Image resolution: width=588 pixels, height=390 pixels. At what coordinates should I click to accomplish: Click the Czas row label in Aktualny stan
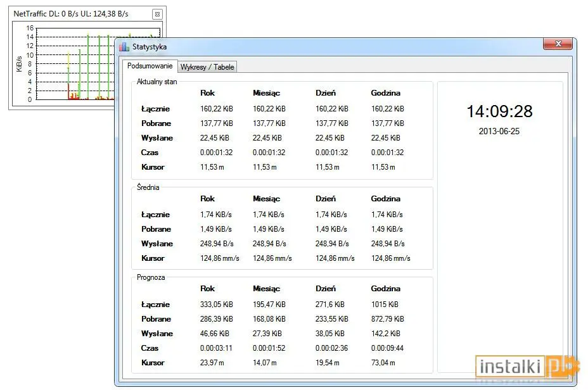click(x=150, y=153)
